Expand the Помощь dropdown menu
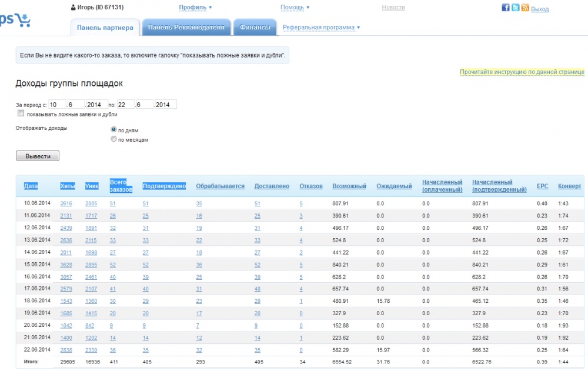 point(295,7)
